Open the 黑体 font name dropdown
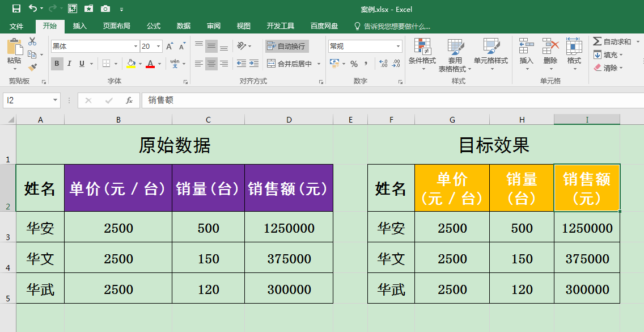This screenshot has height=332, width=644. click(x=135, y=47)
